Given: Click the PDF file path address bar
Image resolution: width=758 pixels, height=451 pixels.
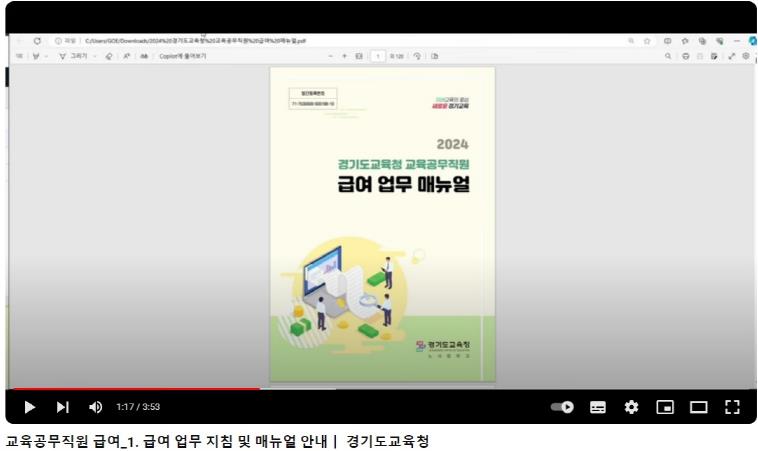Looking at the screenshot, I should (195, 41).
